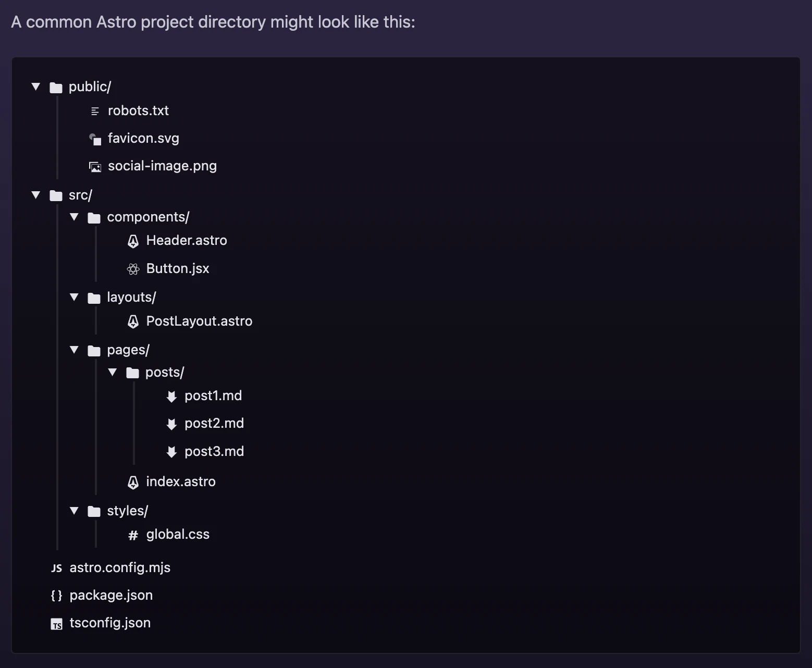Click the Astro icon beside Header.astro
The image size is (812, 668).
[133, 241]
